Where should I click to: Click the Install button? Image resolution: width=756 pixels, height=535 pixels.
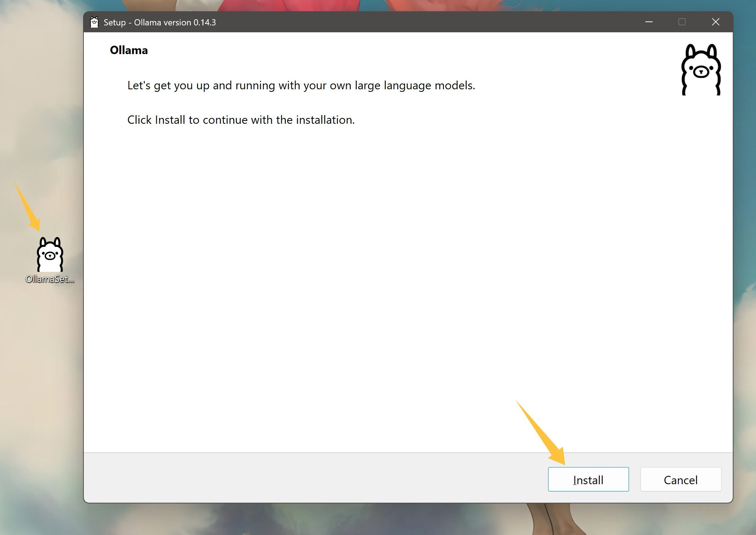(x=588, y=479)
